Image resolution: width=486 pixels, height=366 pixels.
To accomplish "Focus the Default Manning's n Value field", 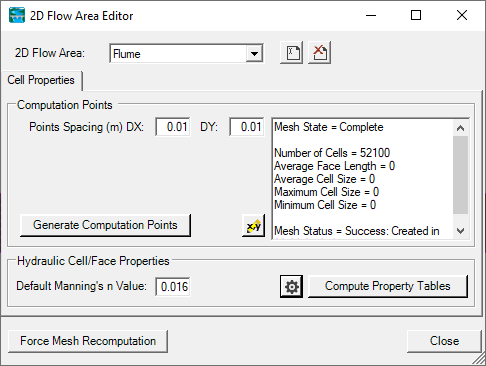I will click(173, 286).
